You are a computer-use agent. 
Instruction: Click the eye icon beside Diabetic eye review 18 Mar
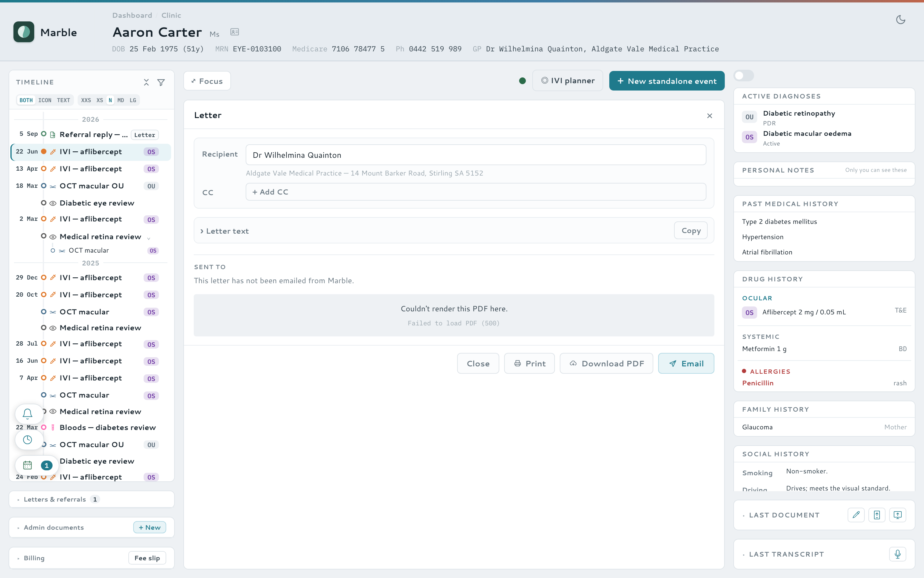(x=53, y=203)
